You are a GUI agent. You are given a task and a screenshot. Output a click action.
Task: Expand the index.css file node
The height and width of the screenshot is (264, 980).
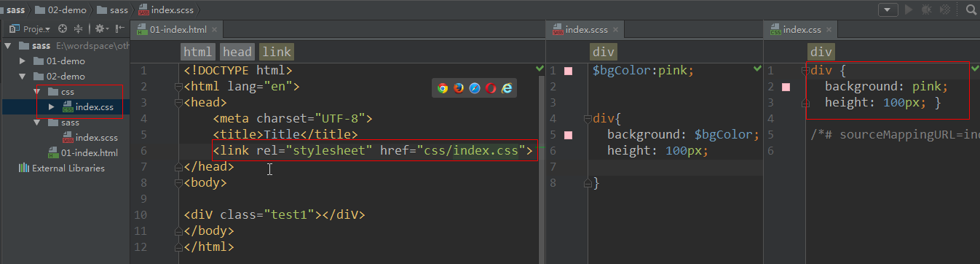[x=52, y=107]
